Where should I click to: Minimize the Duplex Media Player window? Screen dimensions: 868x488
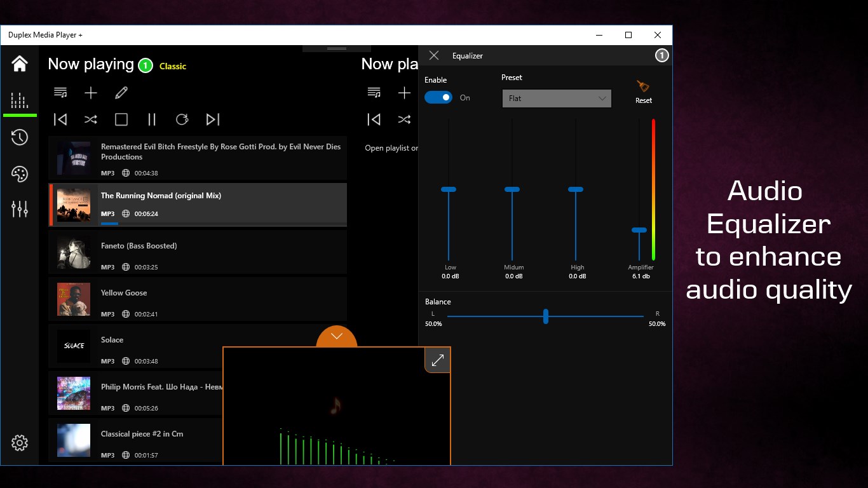click(599, 35)
